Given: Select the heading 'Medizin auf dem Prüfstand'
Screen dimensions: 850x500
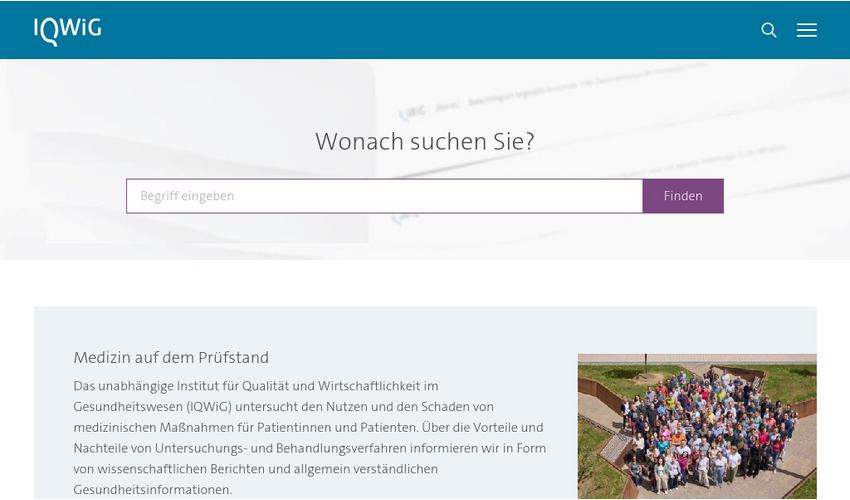Looking at the screenshot, I should click(x=171, y=357).
